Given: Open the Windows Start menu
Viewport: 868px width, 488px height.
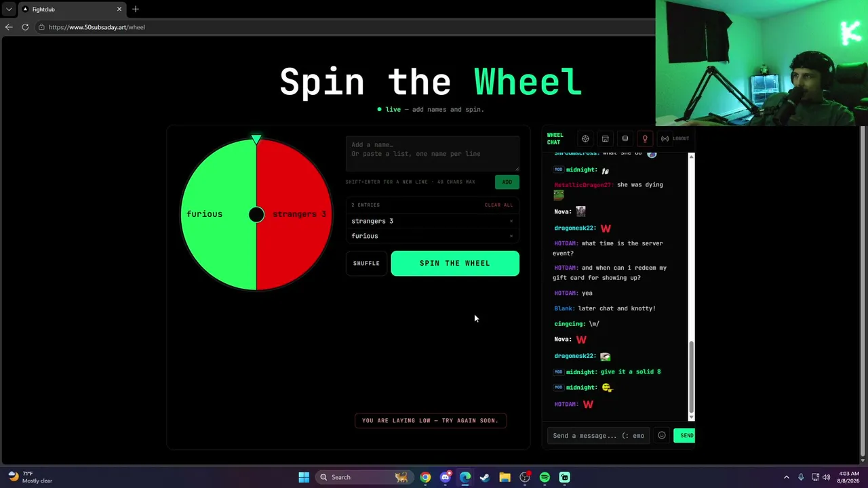Looking at the screenshot, I should 304,477.
